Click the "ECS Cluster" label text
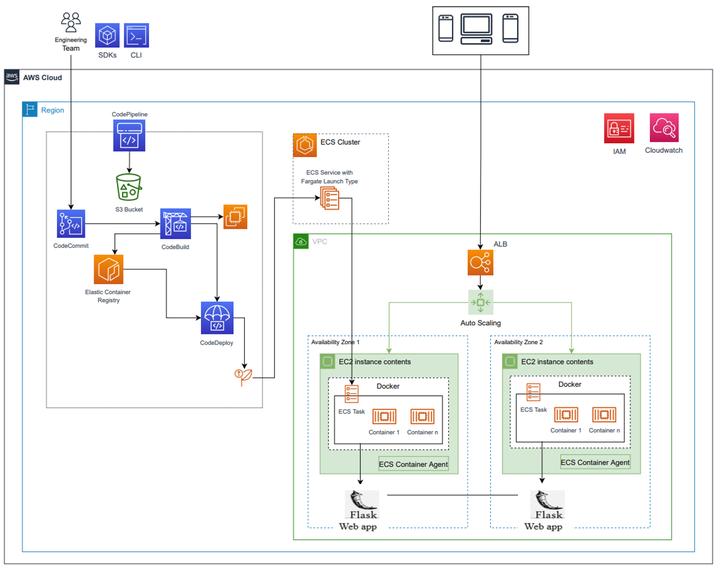Viewport: 720px width, 572px height. point(340,142)
